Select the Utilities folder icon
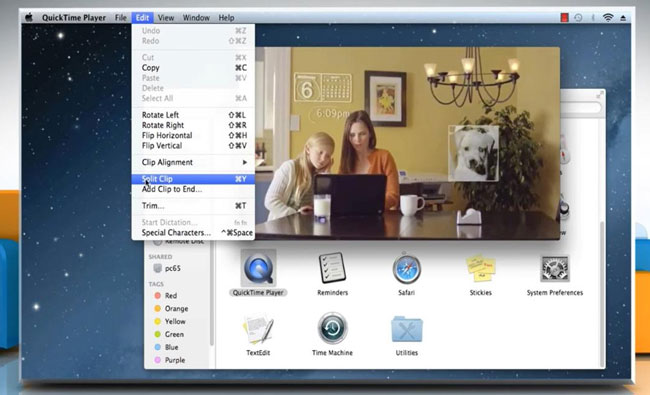This screenshot has width=650, height=395. coord(407,329)
